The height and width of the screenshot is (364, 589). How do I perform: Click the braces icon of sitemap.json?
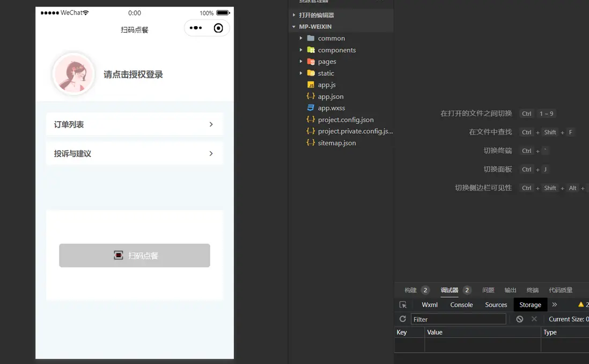(x=311, y=143)
